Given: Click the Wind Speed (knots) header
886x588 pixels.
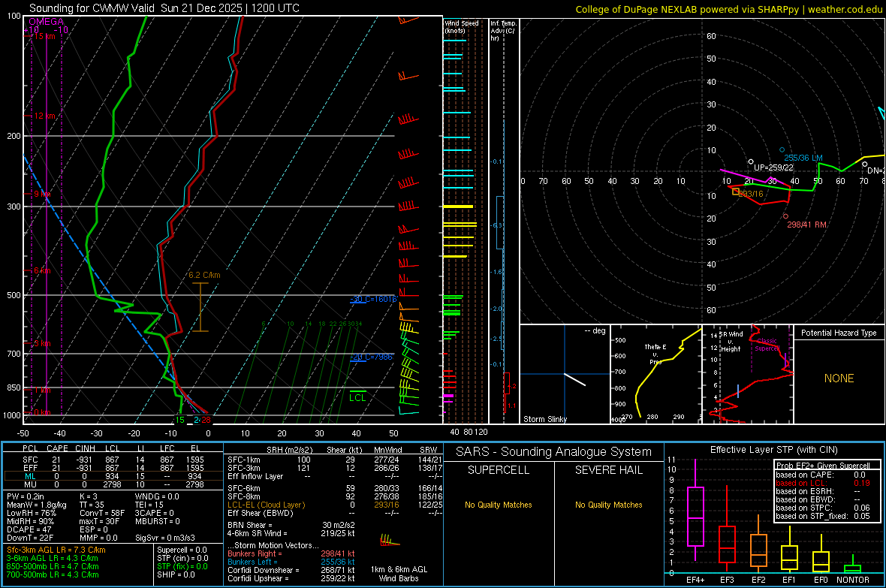Looking at the screenshot, I should [x=462, y=26].
